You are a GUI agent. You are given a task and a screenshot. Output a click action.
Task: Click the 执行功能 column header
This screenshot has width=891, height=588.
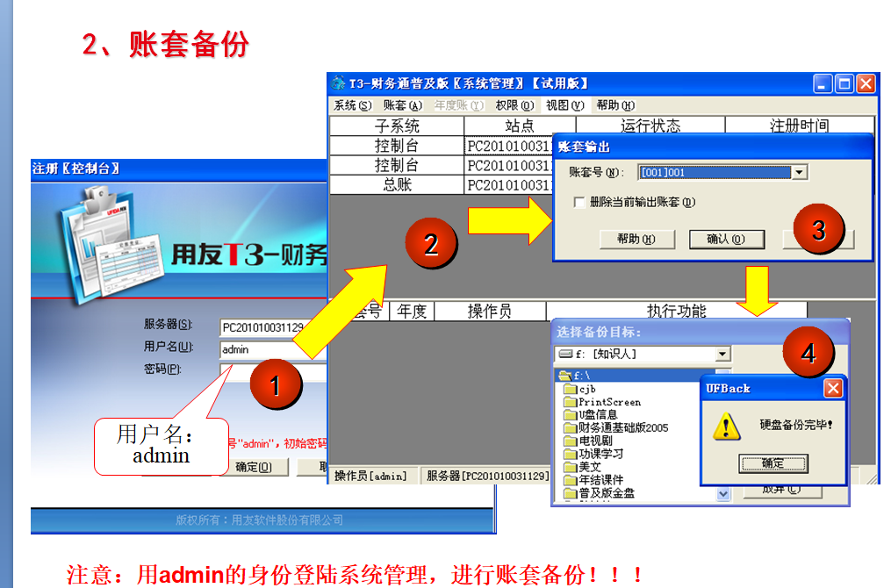pyautogui.click(x=676, y=311)
